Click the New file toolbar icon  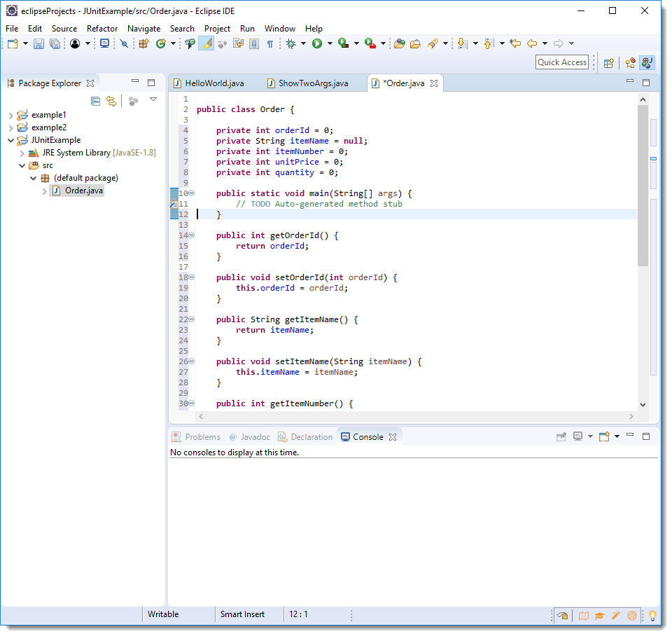tap(13, 43)
